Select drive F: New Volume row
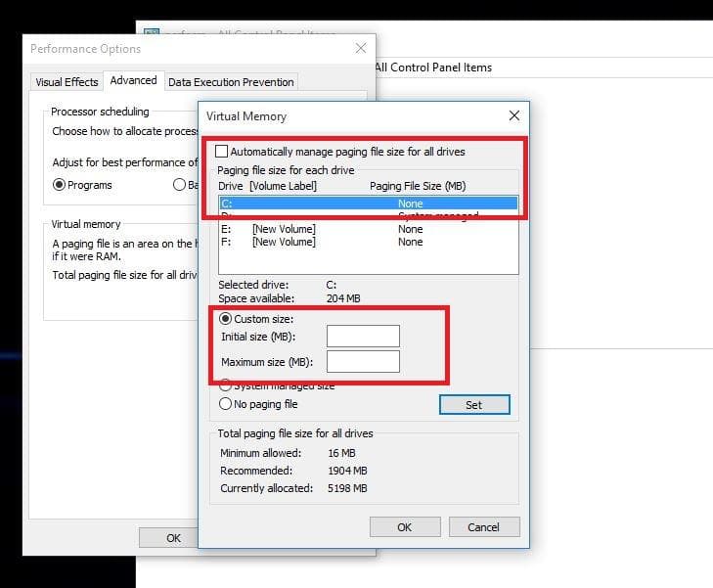This screenshot has width=713, height=588. click(367, 242)
